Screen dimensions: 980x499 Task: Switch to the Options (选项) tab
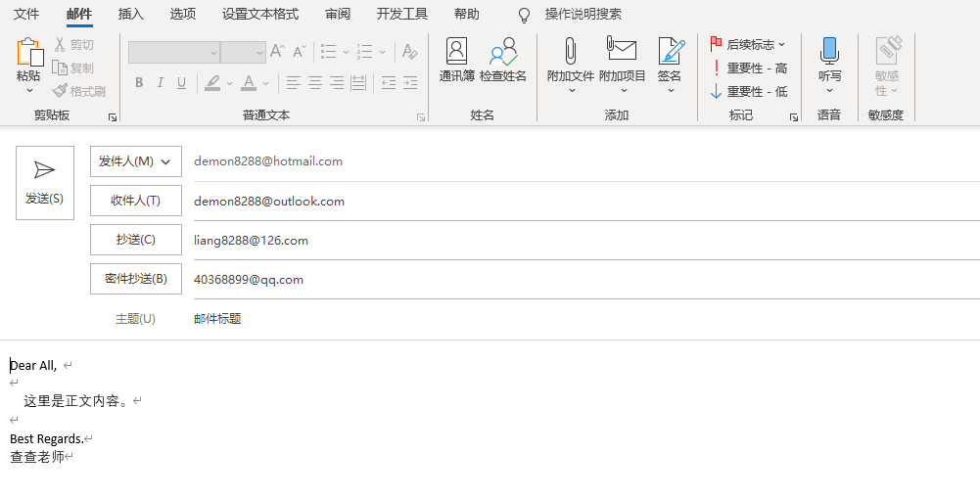[182, 14]
